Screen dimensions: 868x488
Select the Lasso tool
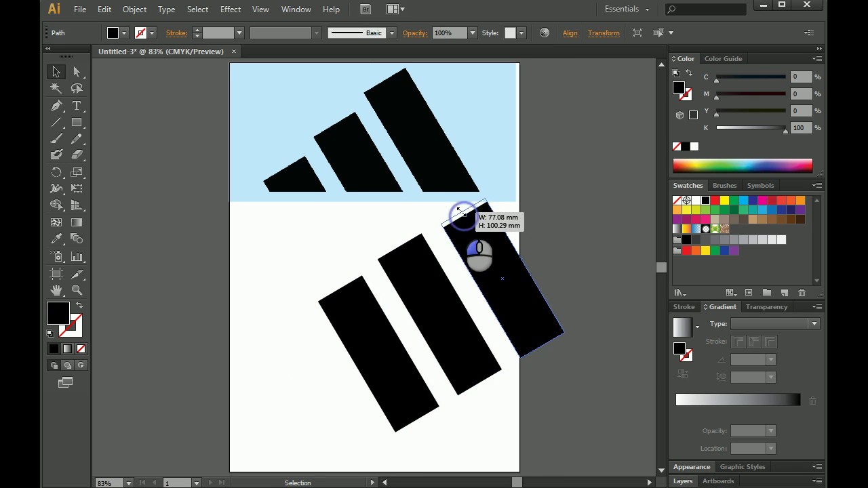[77, 89]
